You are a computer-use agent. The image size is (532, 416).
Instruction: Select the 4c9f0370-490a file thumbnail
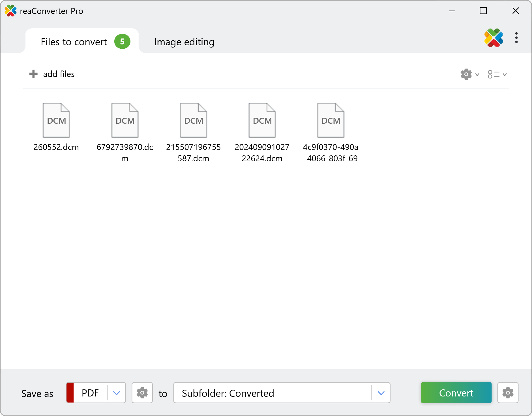click(x=330, y=120)
